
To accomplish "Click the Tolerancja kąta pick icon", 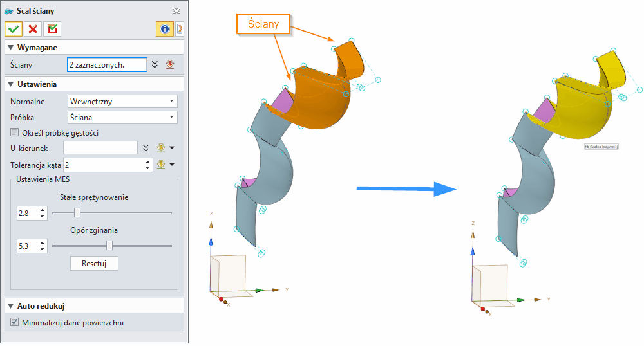I will (x=161, y=165).
